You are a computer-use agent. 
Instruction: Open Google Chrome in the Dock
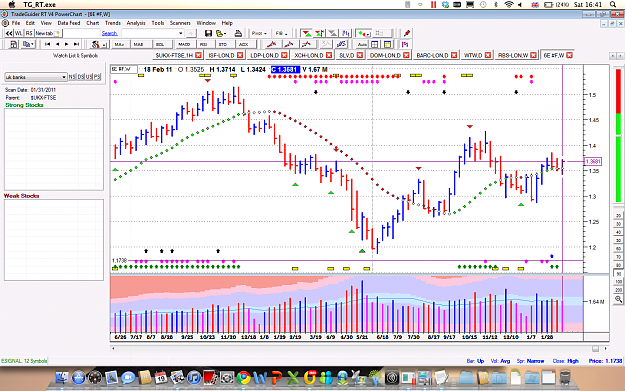244,377
